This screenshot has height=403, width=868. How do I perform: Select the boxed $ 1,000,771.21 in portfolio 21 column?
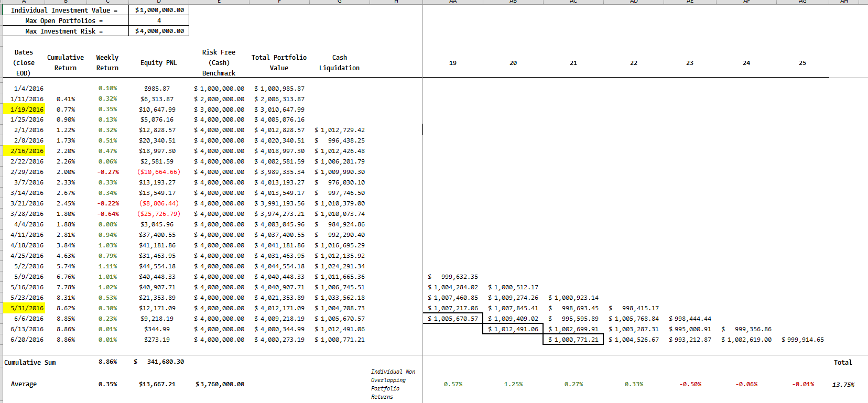pyautogui.click(x=573, y=340)
